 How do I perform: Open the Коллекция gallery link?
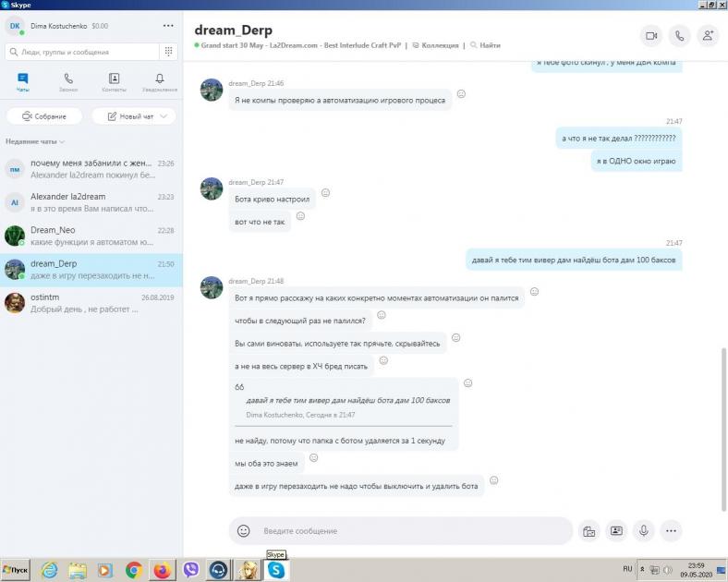tap(435, 45)
